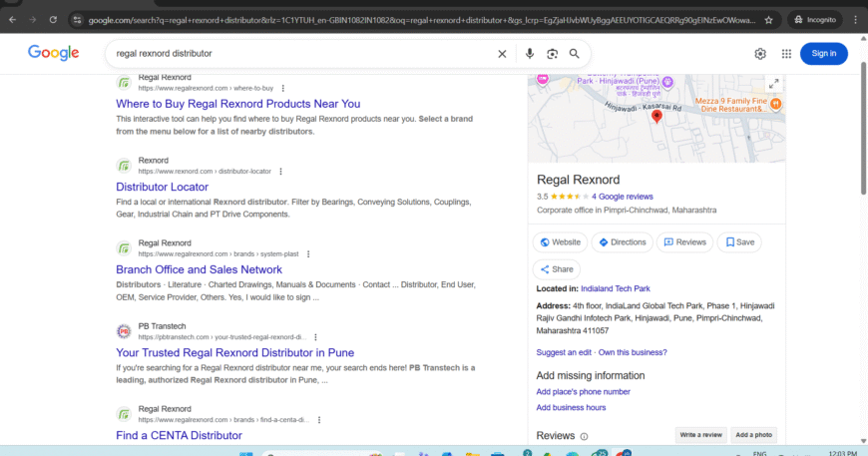The height and width of the screenshot is (456, 868).
Task: Bookmark this page with star icon
Action: click(767, 19)
